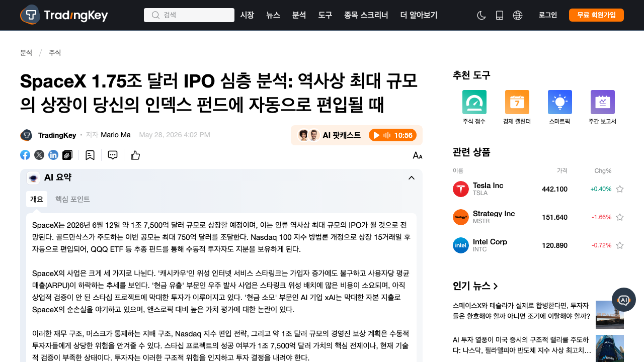
Task: Open the mobile app device icon
Action: point(500,15)
